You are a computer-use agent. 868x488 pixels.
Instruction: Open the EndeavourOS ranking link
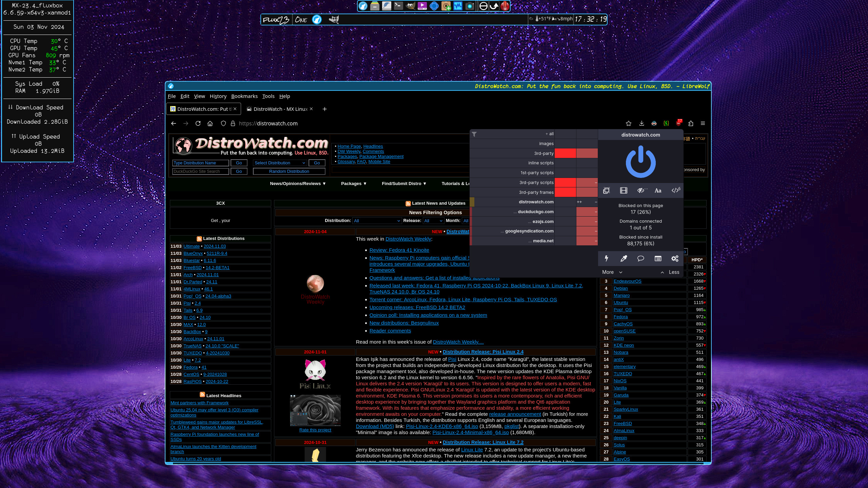point(627,281)
